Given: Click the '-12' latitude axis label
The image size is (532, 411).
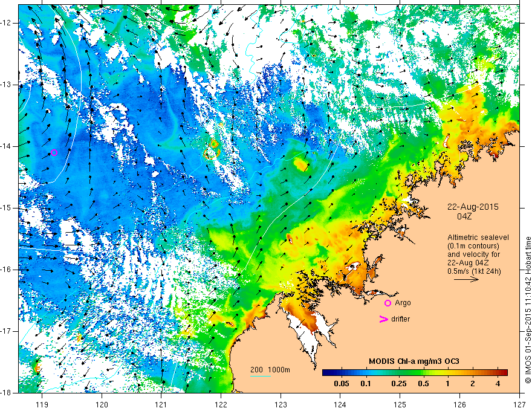Looking at the screenshot, I should point(6,23).
